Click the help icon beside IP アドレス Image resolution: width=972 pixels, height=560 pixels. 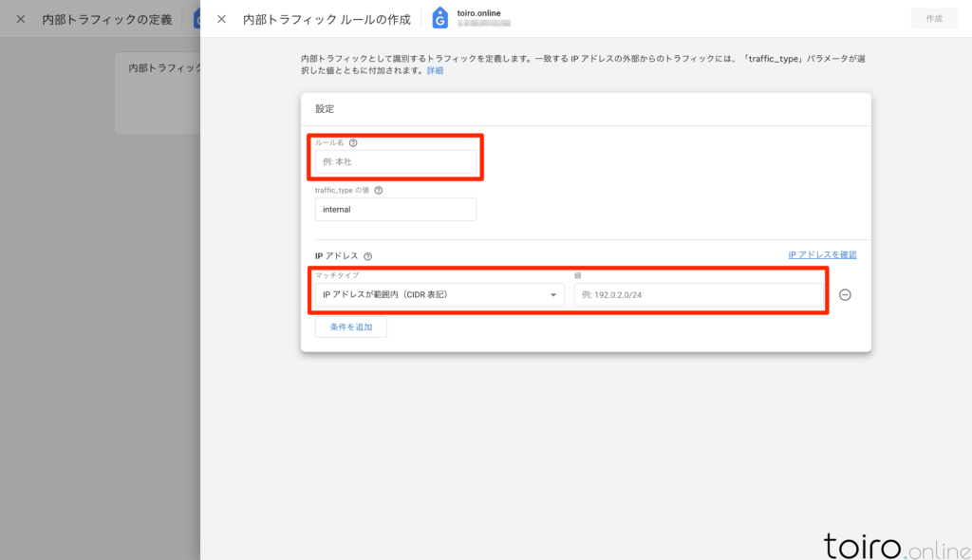coord(367,256)
